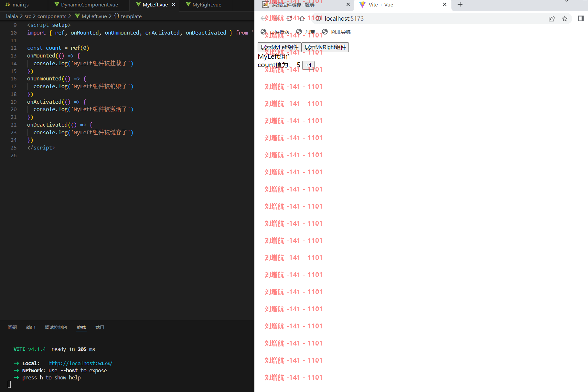Bookmark this page with the star icon

565,19
